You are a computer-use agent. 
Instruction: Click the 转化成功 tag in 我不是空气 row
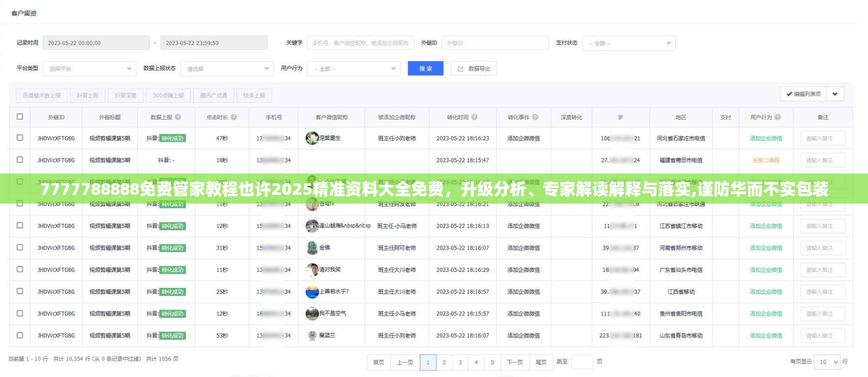(172, 314)
